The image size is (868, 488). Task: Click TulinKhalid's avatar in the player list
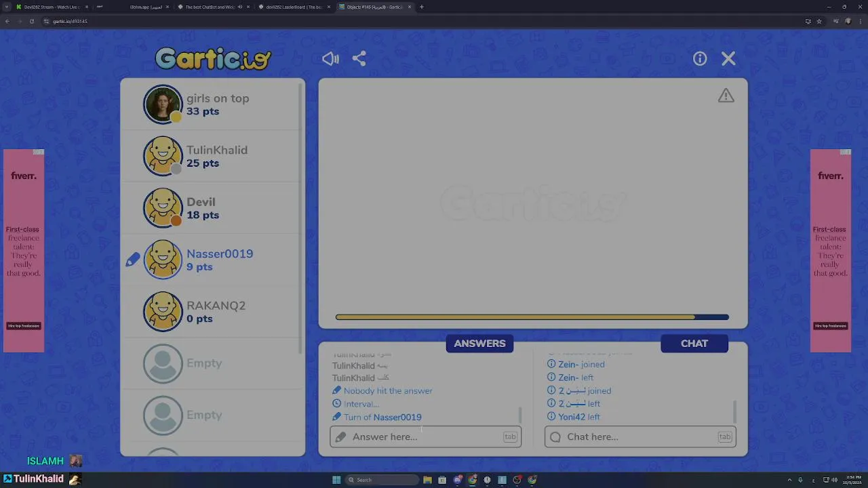(163, 156)
